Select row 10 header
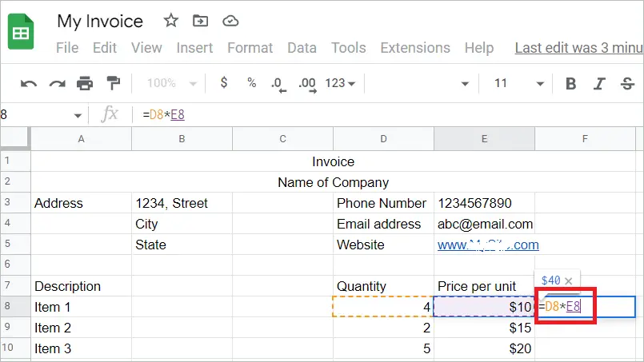Screen dimensions: 644x362 point(15,348)
